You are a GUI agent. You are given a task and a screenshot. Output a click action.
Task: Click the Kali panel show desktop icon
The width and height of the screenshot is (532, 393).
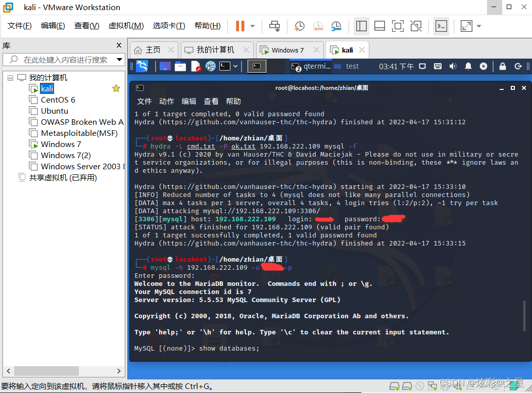(165, 66)
